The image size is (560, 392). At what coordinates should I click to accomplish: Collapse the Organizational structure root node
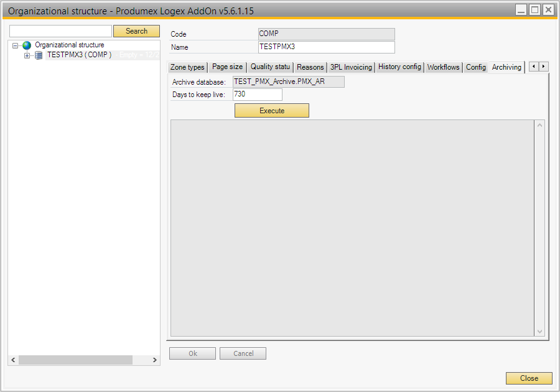click(x=16, y=45)
